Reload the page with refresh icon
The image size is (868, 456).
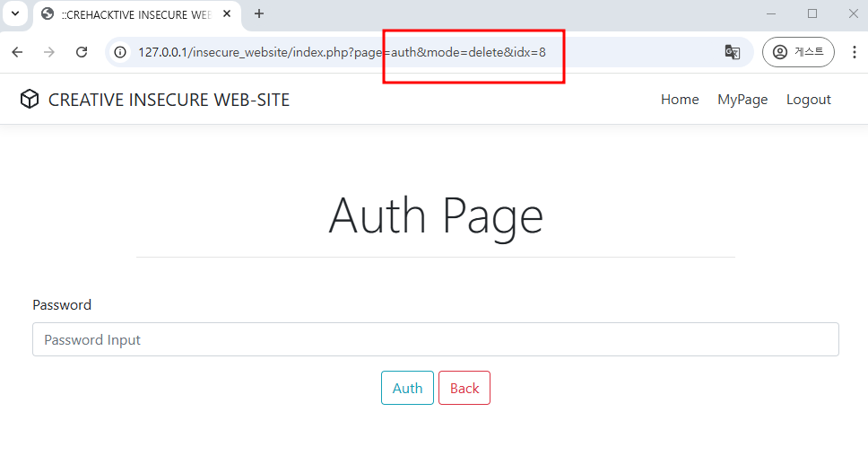tap(82, 52)
